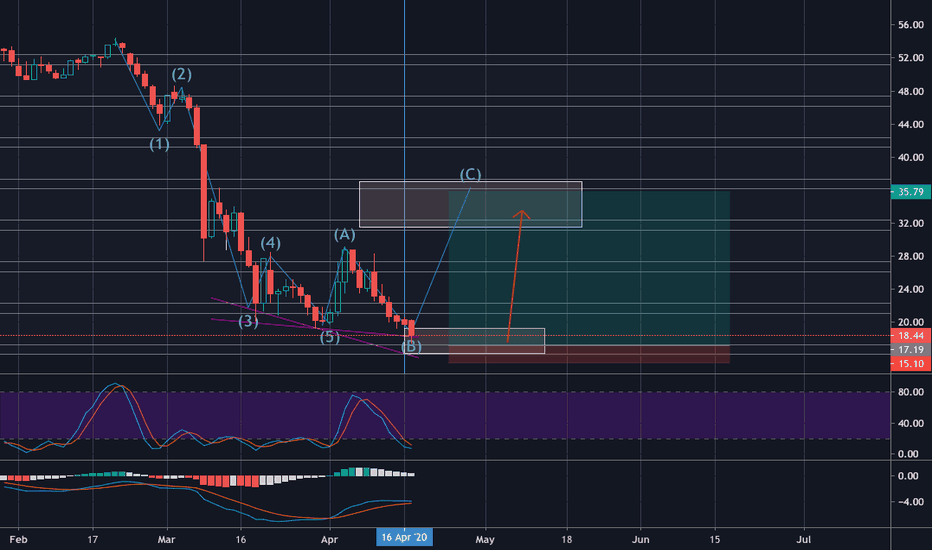Select the (5) Elliott wave label
Image resolution: width=932 pixels, height=550 pixels.
pos(330,337)
